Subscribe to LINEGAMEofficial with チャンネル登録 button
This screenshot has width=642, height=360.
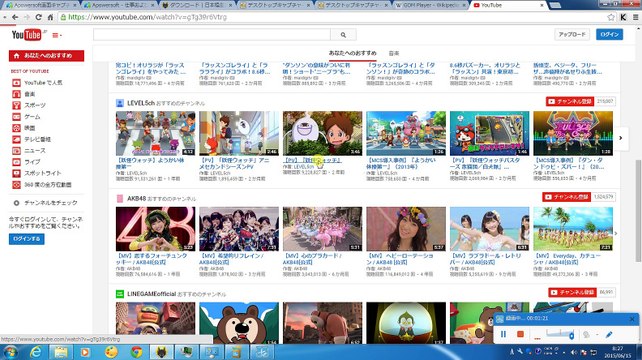click(x=572, y=292)
